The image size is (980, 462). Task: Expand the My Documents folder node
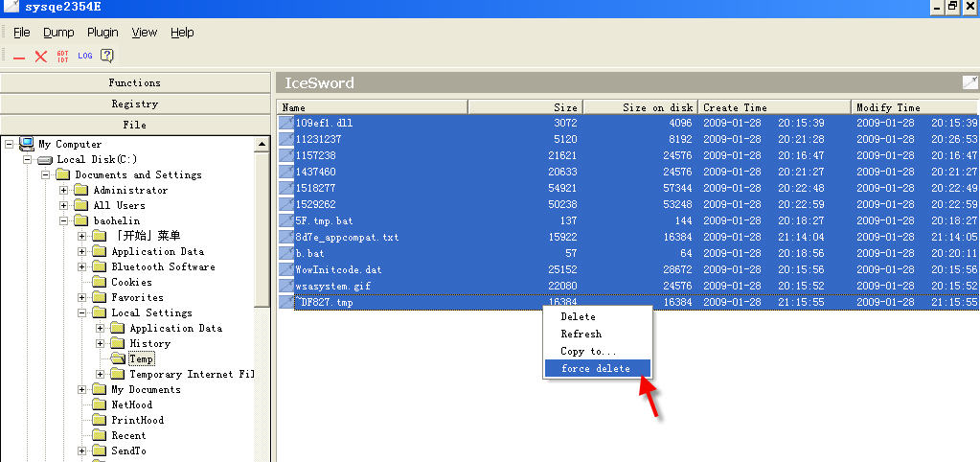pyautogui.click(x=81, y=389)
